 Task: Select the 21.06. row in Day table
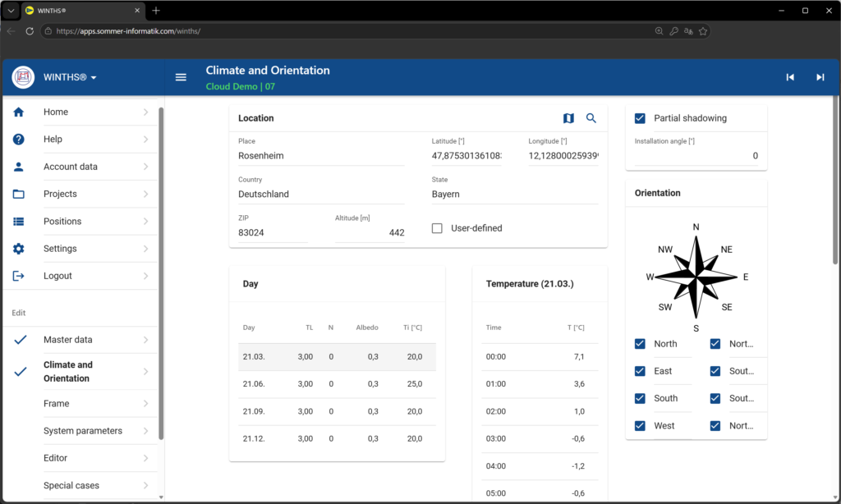tap(338, 384)
